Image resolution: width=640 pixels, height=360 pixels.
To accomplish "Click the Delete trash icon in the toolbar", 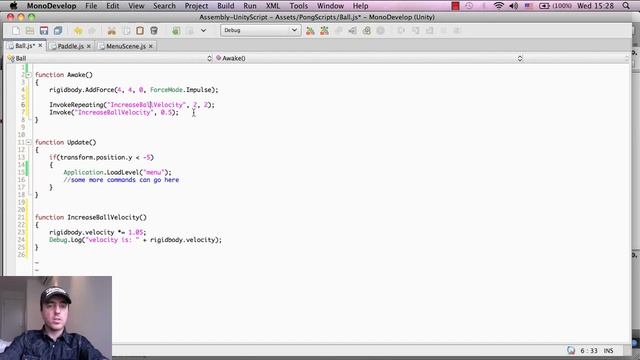I will (x=154, y=31).
